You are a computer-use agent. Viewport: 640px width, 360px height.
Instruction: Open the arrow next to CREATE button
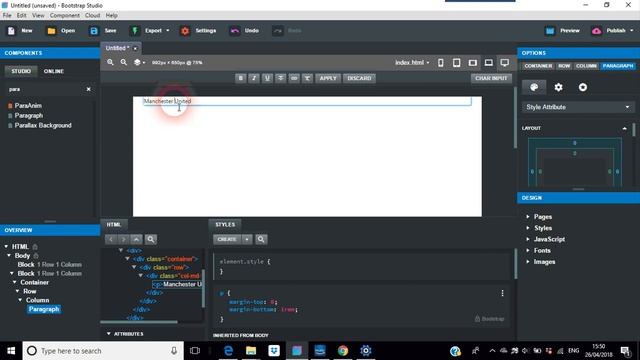pyautogui.click(x=247, y=239)
